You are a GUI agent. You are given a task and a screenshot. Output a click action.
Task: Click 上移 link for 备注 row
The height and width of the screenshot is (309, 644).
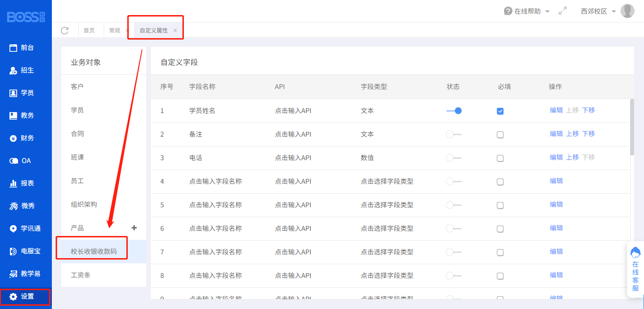(x=572, y=134)
